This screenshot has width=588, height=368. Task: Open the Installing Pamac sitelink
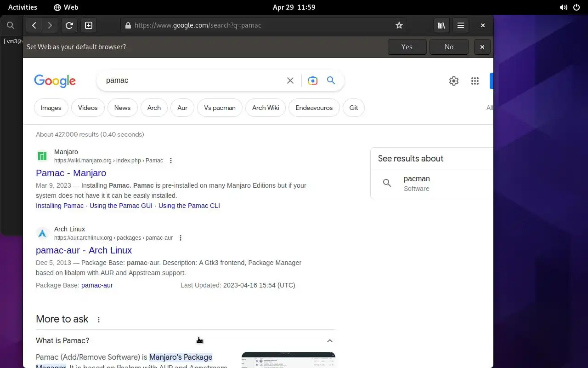click(60, 206)
